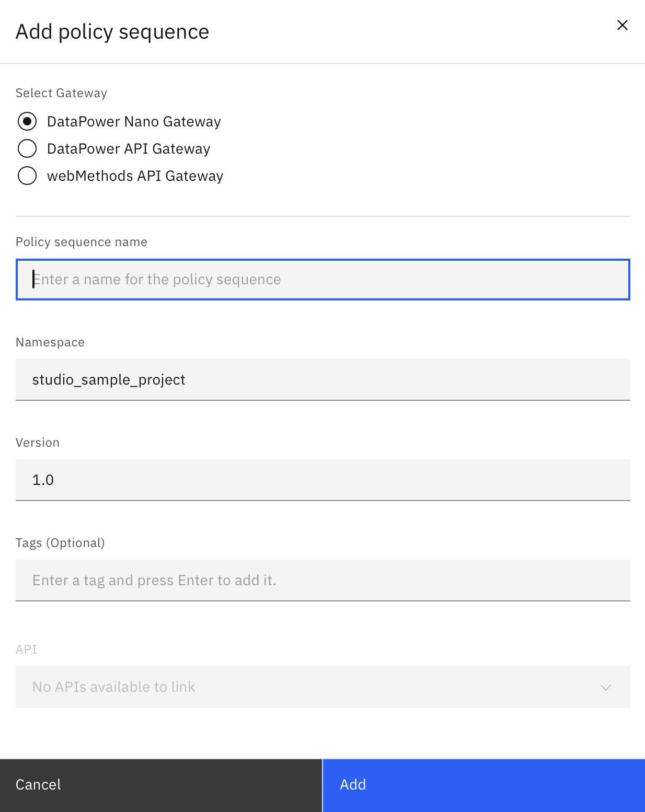Click the Namespace field with studio_sample_project
The width and height of the screenshot is (645, 812).
tap(322, 380)
